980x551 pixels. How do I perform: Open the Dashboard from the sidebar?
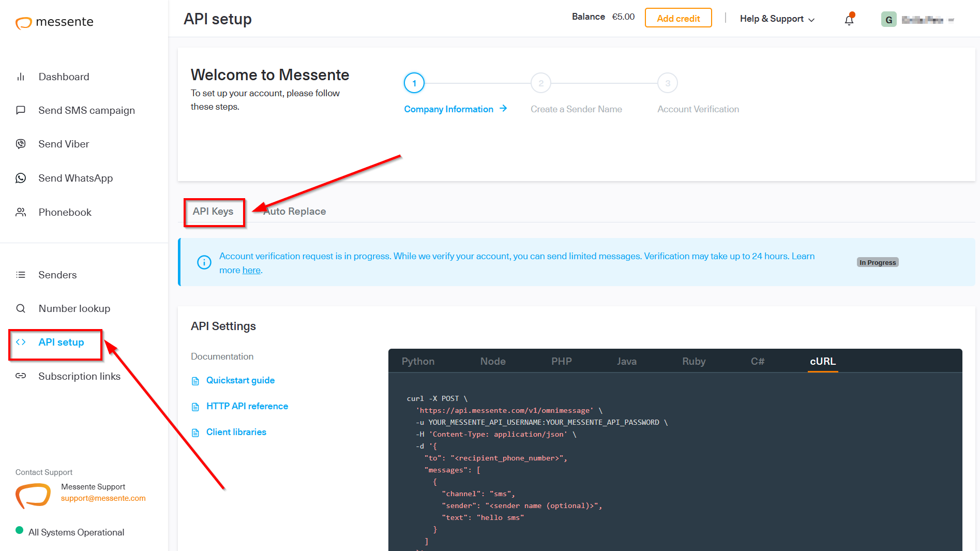[64, 77]
